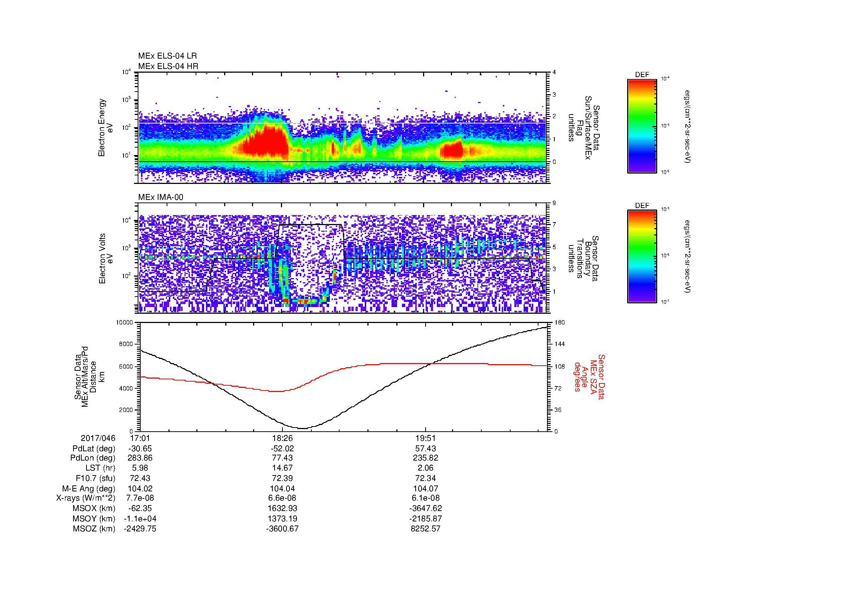Click the 'Electron Volts eV' axis label

click(106, 258)
